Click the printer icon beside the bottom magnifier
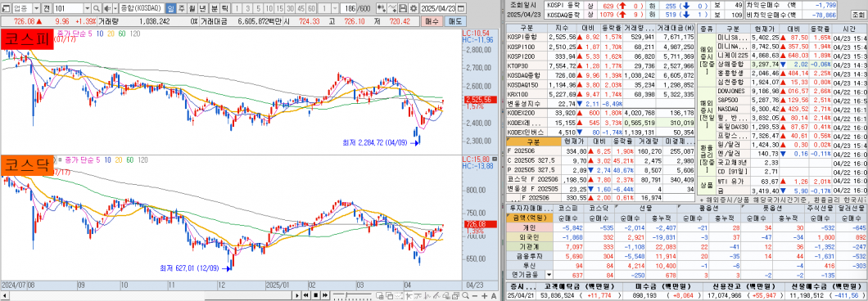868x301 pixels. pyautogui.click(x=455, y=295)
